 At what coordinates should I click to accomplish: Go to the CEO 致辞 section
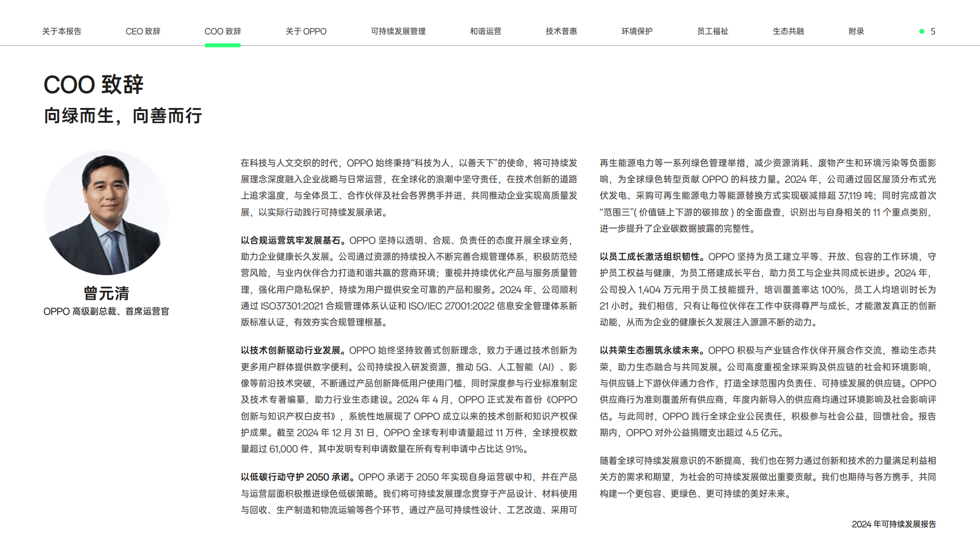pos(143,31)
